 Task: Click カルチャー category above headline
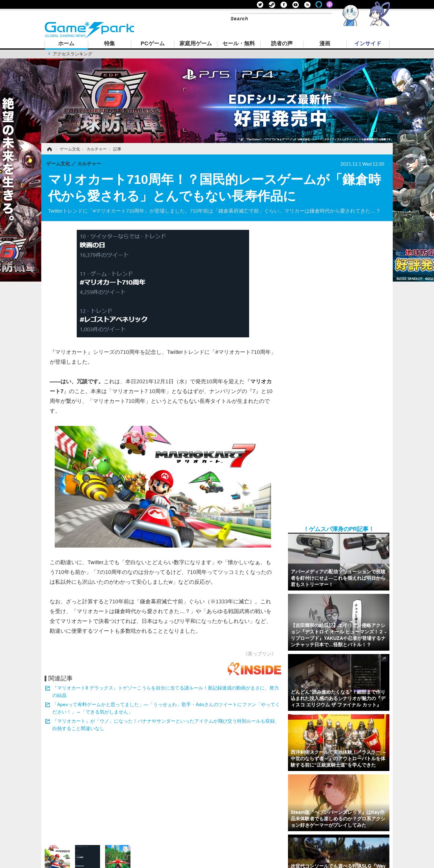click(89, 164)
